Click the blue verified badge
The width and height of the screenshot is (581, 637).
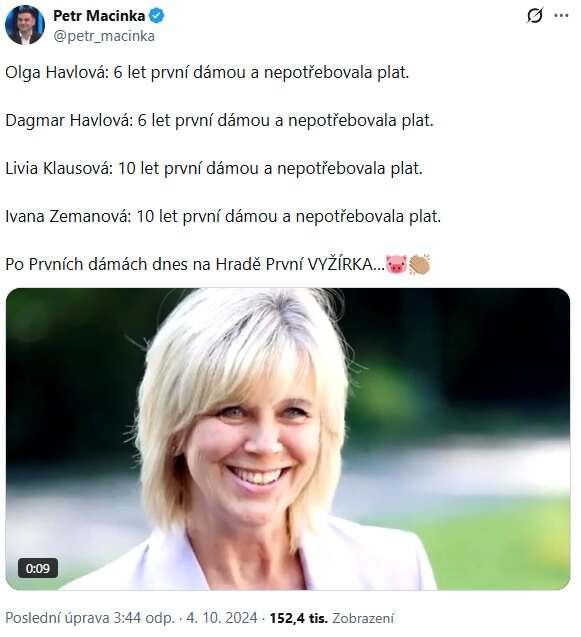(x=156, y=16)
